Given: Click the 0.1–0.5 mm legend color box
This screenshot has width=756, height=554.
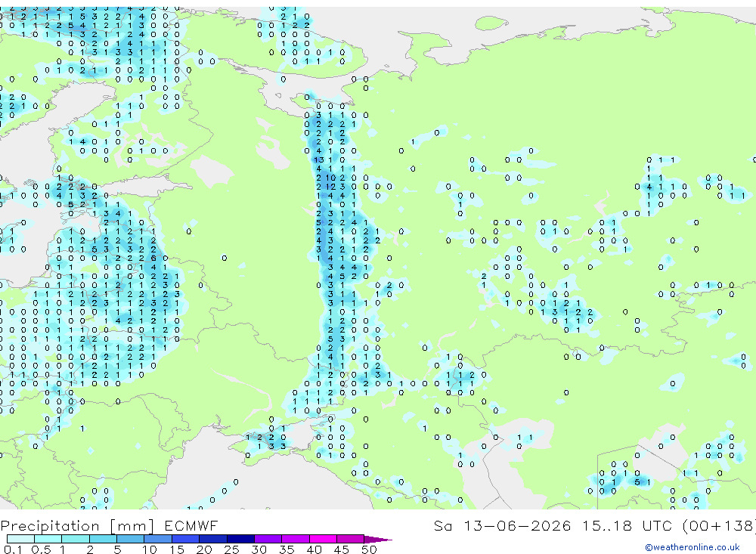Looking at the screenshot, I should [20, 539].
